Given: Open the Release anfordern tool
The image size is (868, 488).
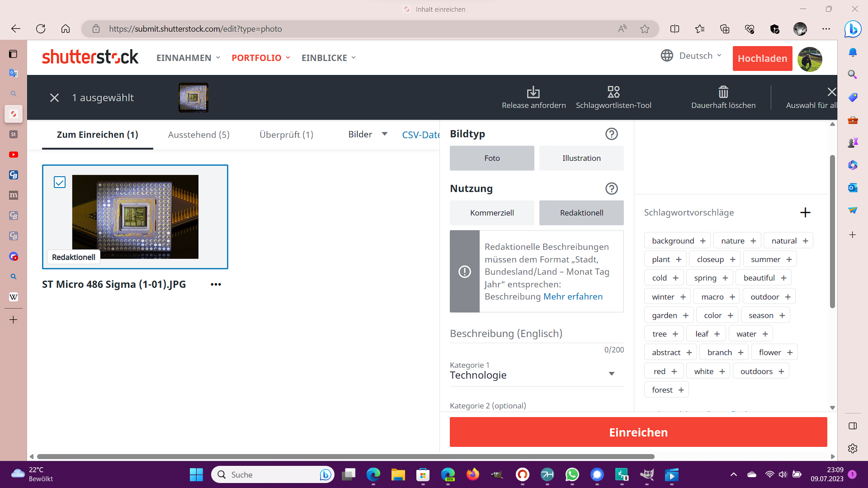Looking at the screenshot, I should tap(533, 97).
